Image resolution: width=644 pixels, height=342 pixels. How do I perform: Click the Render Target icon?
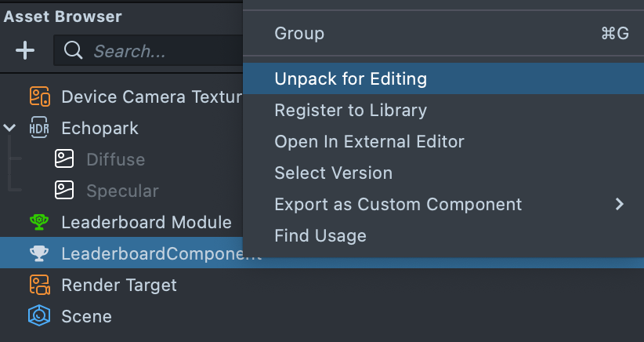39,285
